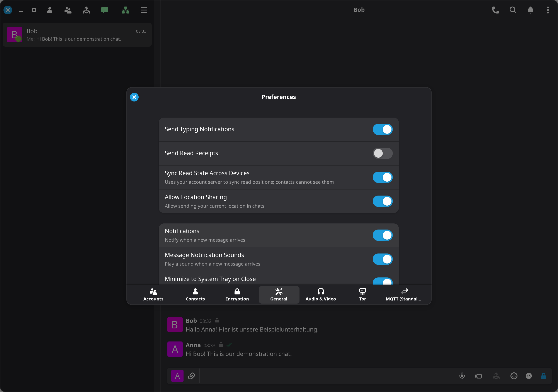Turn off Message Notification Sounds
Viewport: 558px width, 392px height.
pyautogui.click(x=383, y=259)
